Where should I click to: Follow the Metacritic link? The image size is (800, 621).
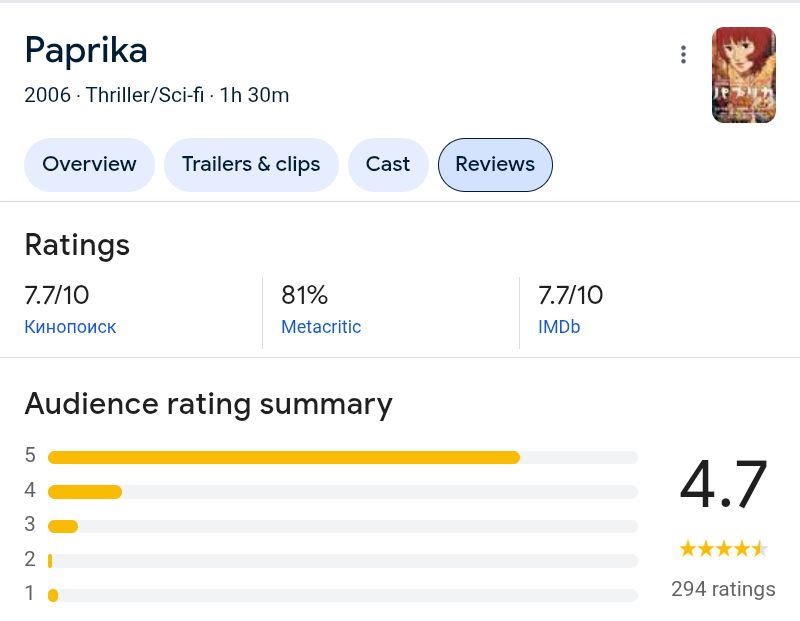pos(321,327)
